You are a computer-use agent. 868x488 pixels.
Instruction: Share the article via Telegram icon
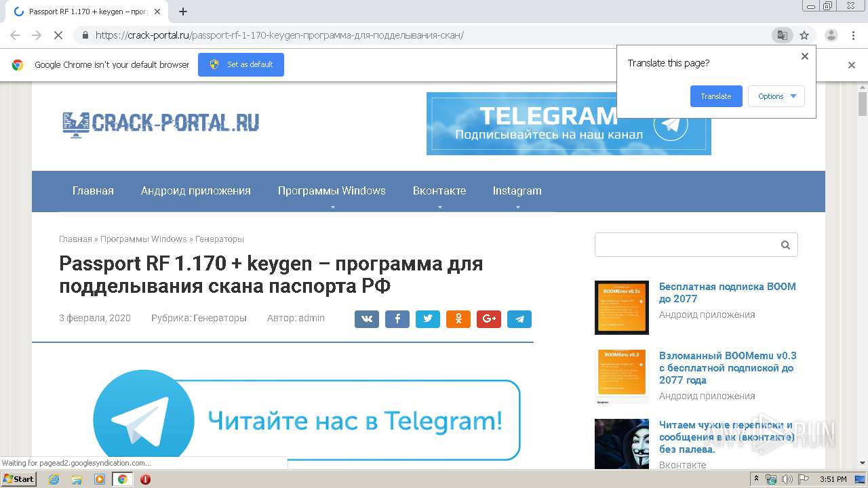(x=519, y=319)
